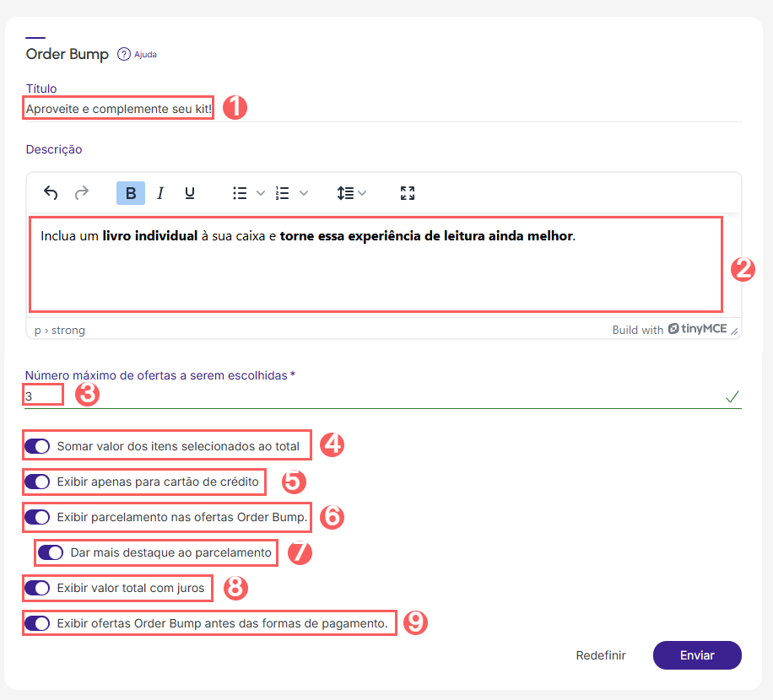Expand bullet list style options arrow
Image resolution: width=773 pixels, height=700 pixels.
click(x=261, y=193)
